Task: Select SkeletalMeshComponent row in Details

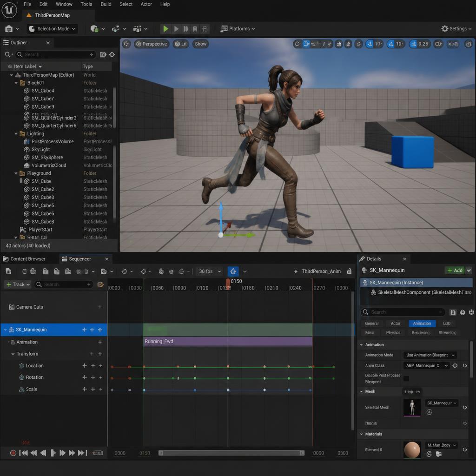Action: pos(421,292)
